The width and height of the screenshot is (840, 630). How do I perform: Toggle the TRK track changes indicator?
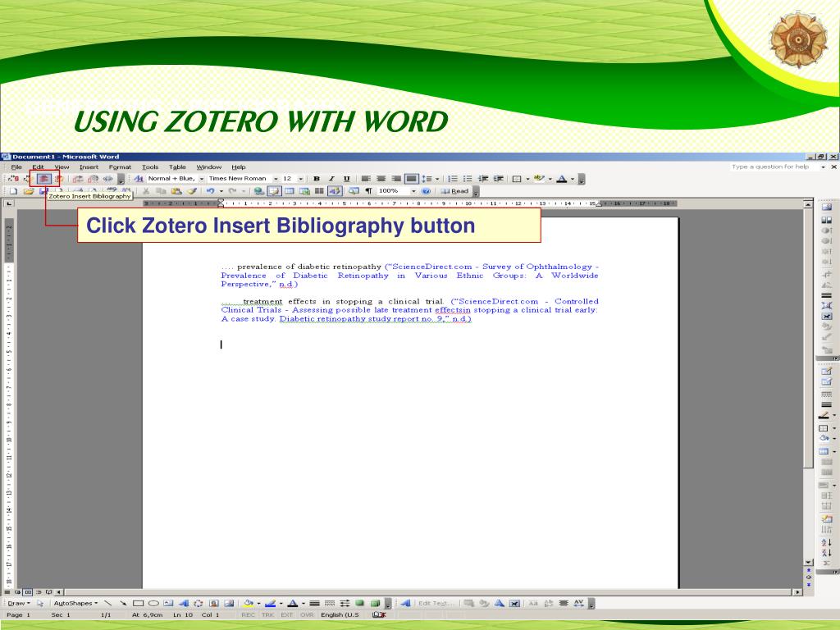268,615
